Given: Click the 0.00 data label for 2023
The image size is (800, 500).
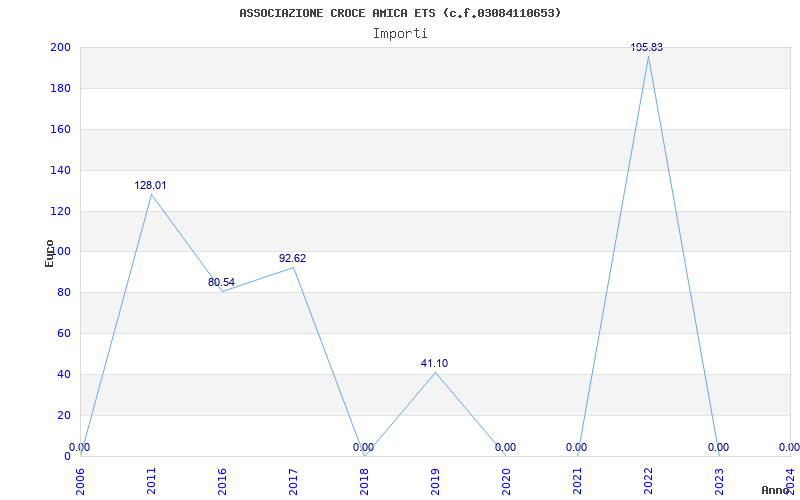Looking at the screenshot, I should [718, 447].
